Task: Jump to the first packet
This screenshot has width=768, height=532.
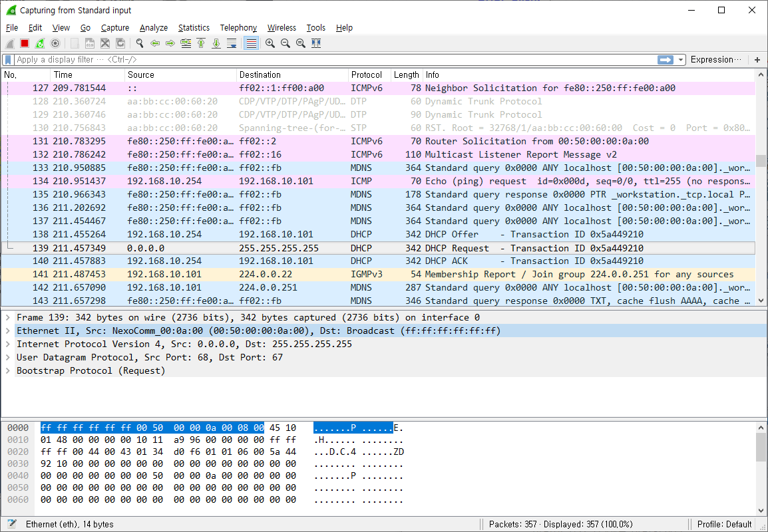Action: [201, 44]
